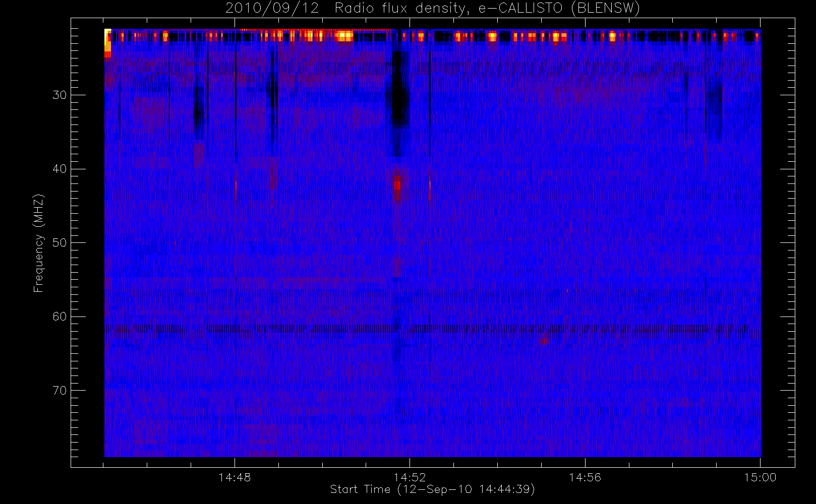The image size is (816, 504).
Task: Click the 30 frequency tick label
Action: point(60,95)
